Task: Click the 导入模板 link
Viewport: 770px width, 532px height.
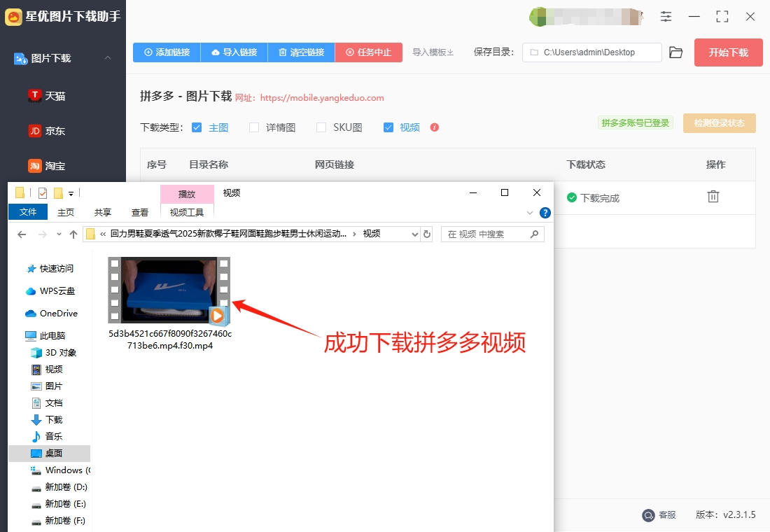Action: (433, 52)
